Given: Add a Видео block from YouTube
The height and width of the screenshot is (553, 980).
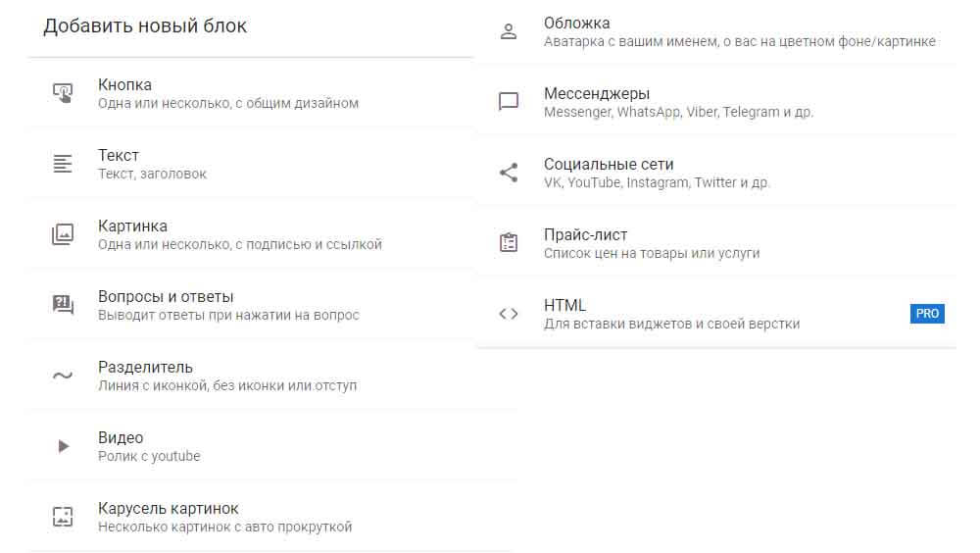Looking at the screenshot, I should 121,438.
